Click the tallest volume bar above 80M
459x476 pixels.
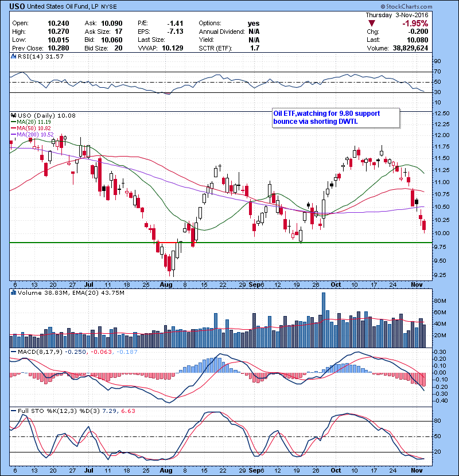click(324, 320)
